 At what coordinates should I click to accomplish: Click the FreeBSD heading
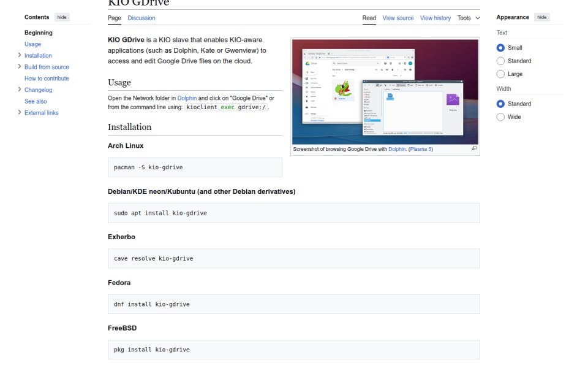pos(123,328)
